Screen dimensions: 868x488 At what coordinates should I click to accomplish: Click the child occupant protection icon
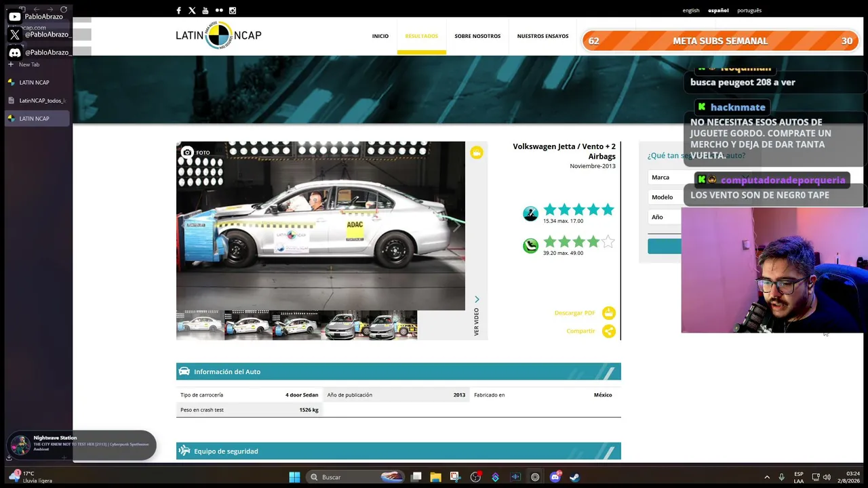coord(530,245)
